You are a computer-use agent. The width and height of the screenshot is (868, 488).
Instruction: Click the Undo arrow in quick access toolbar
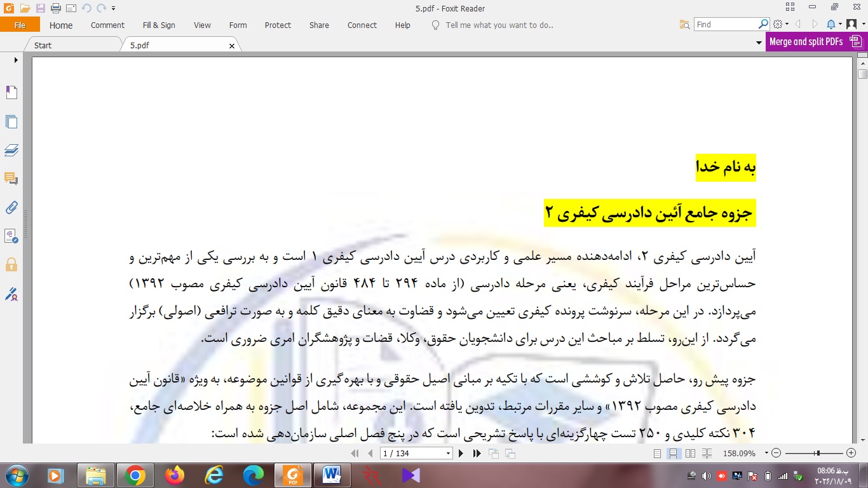point(86,8)
